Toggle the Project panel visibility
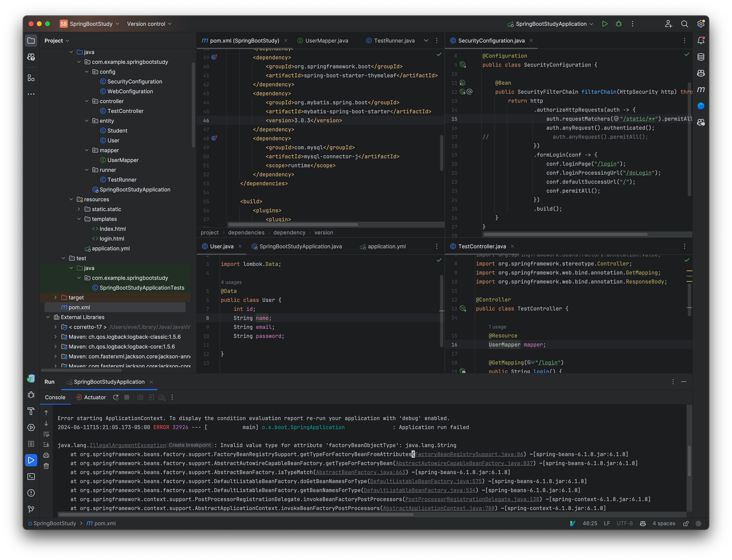The width and height of the screenshot is (732, 560). point(31,40)
